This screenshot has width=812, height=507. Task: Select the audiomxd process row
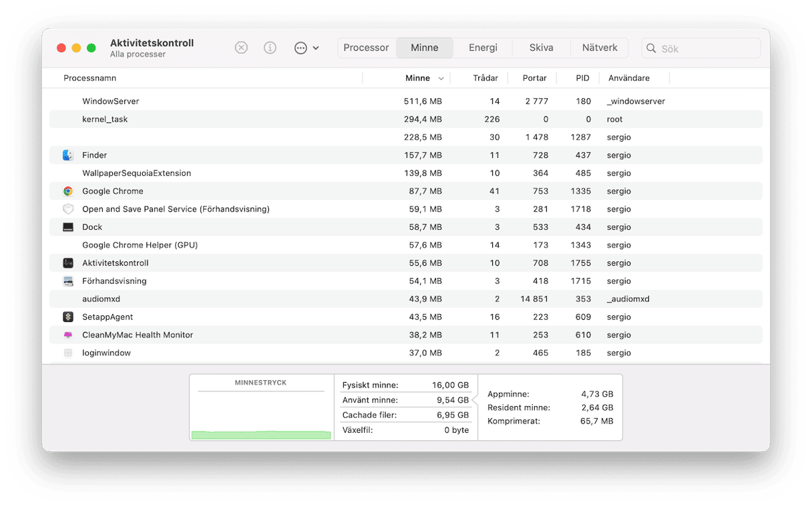[x=406, y=299]
